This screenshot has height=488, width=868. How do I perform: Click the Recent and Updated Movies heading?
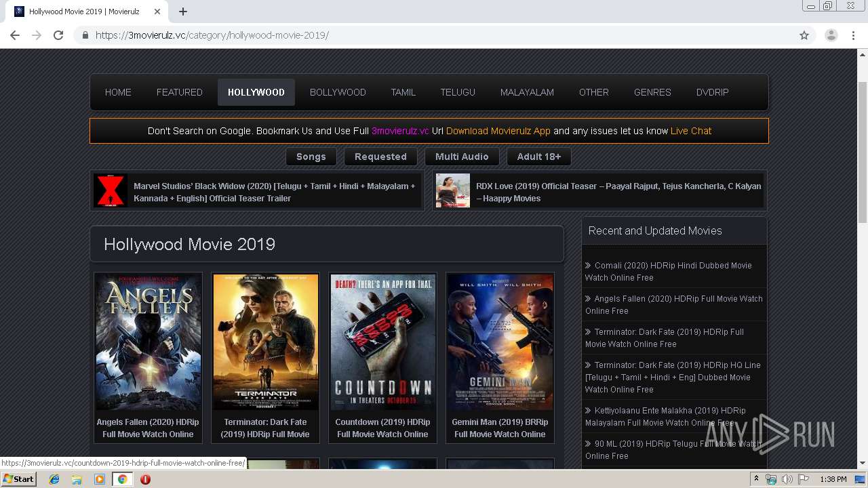coord(655,230)
